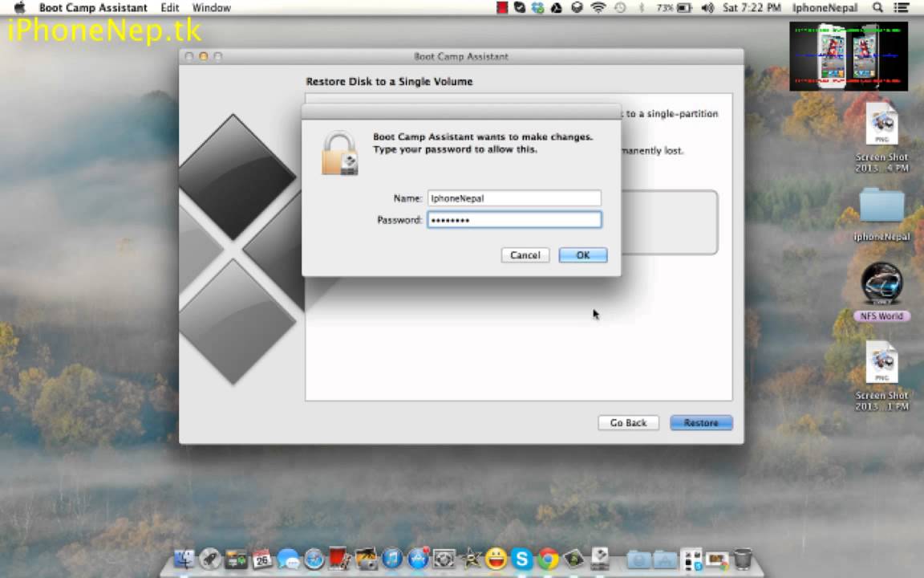Click the Time Machine menu bar icon

[x=620, y=8]
